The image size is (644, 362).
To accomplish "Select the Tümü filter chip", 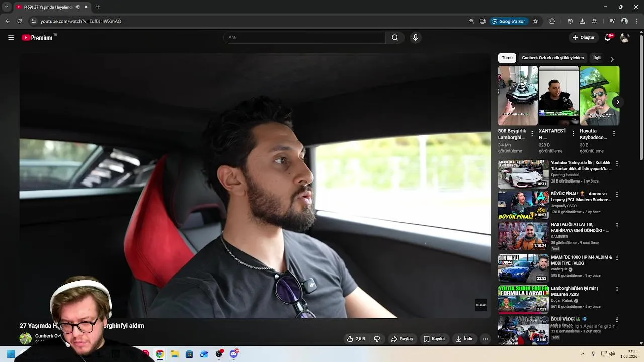I will tap(507, 58).
